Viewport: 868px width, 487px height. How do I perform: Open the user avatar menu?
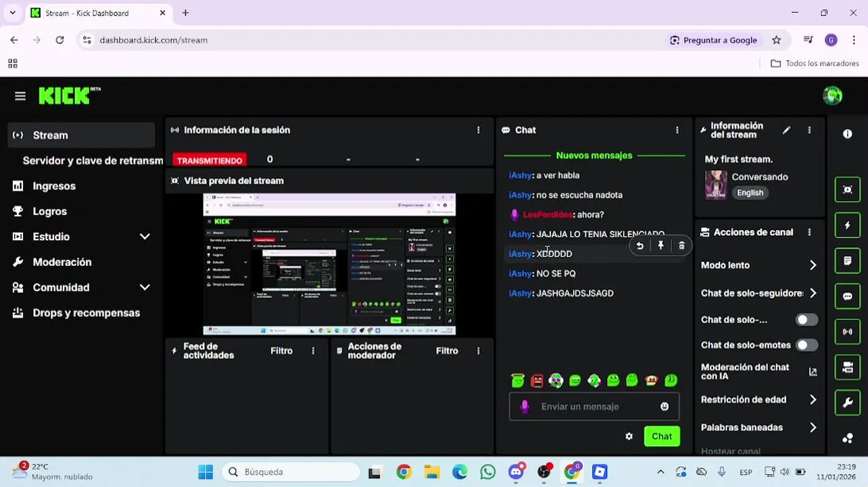pyautogui.click(x=832, y=95)
